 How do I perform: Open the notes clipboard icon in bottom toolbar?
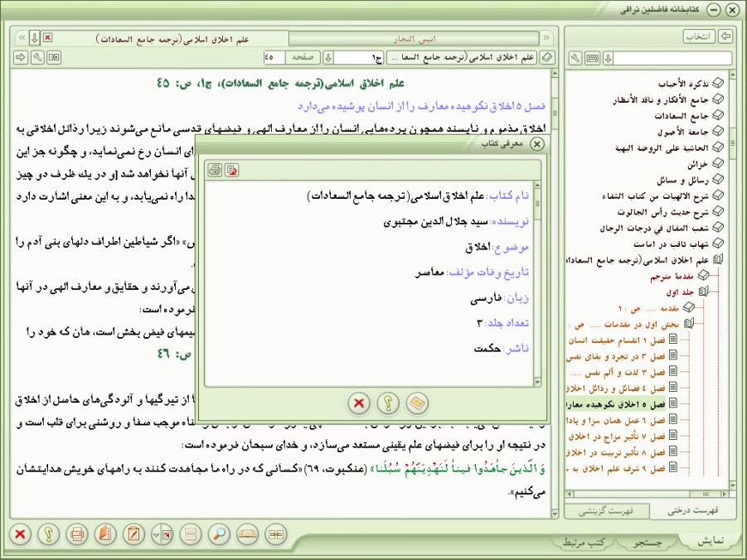133,533
